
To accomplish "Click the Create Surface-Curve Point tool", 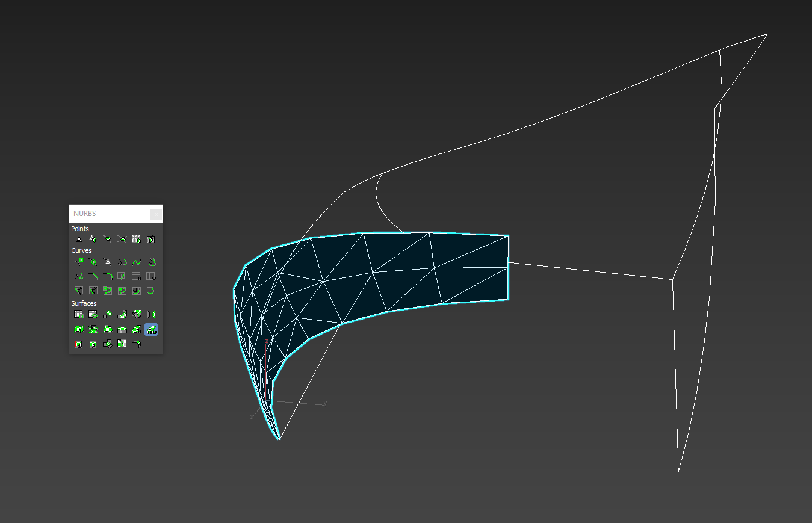I will (x=151, y=239).
